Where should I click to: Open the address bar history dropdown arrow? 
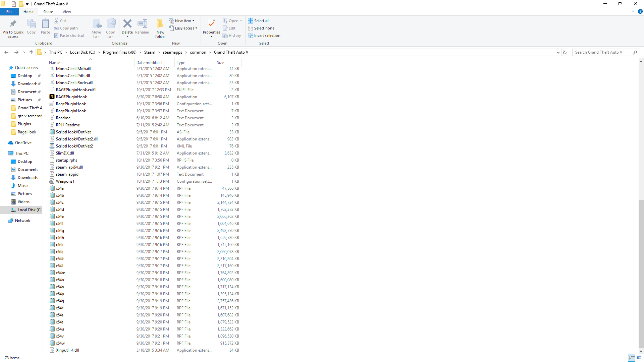[558, 52]
